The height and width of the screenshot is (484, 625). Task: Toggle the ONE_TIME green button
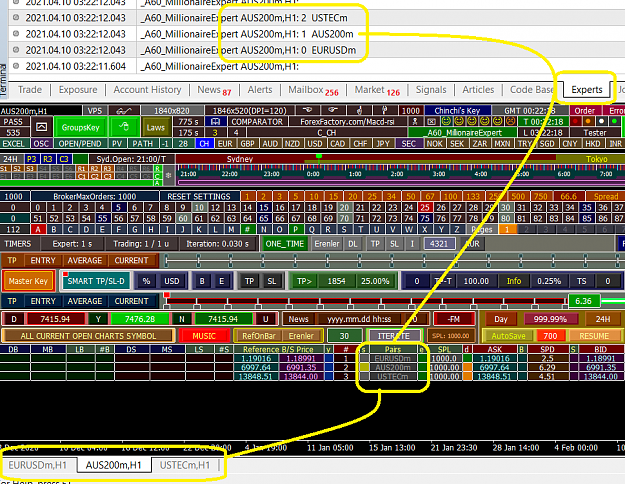[285, 244]
